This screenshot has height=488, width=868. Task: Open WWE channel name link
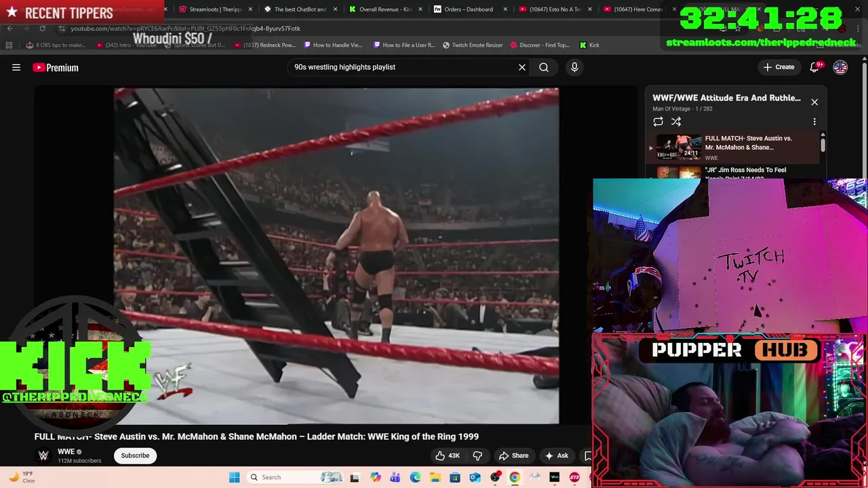(x=66, y=451)
